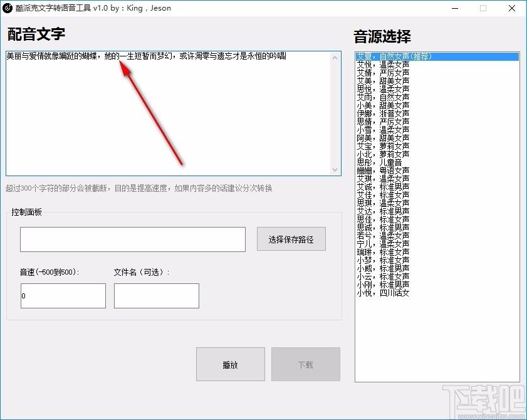Choose 阿美，甜美女声 from the voice list
Image resolution: width=527 pixels, height=420 pixels.
(x=437, y=138)
